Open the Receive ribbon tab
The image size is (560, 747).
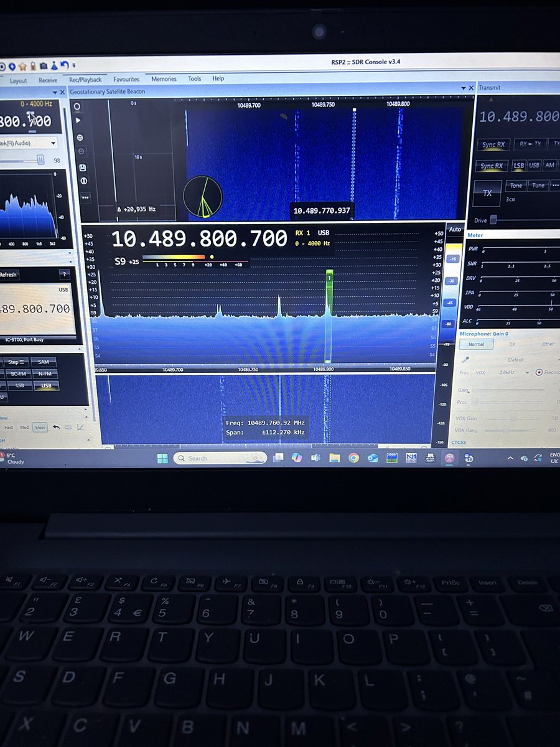48,80
